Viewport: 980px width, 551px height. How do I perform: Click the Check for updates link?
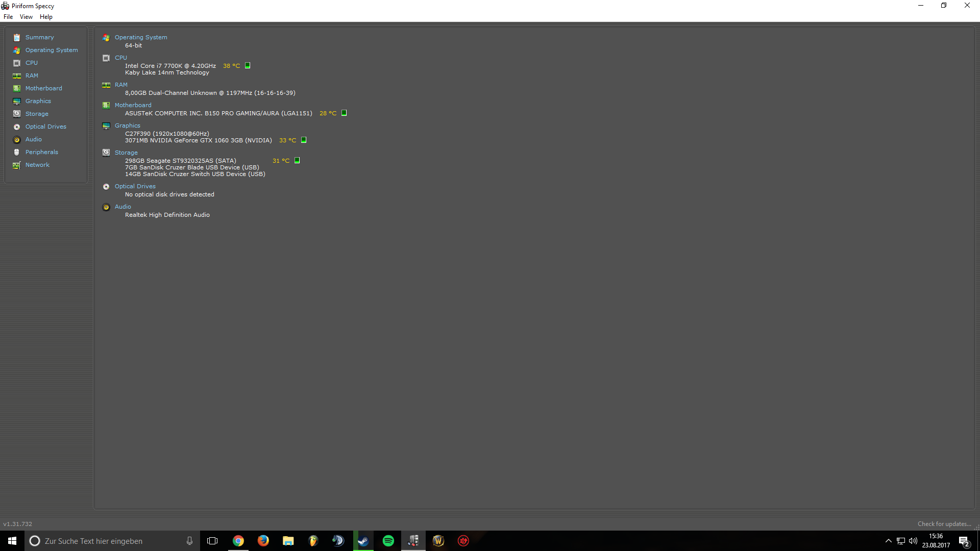click(x=944, y=524)
